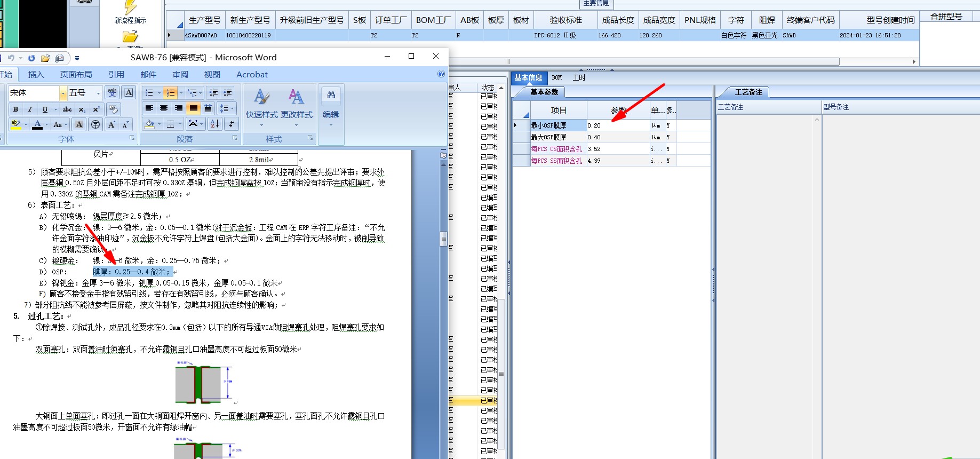The width and height of the screenshot is (980, 459).
Task: Toggle the character border (boxed A) button
Action: tap(129, 93)
